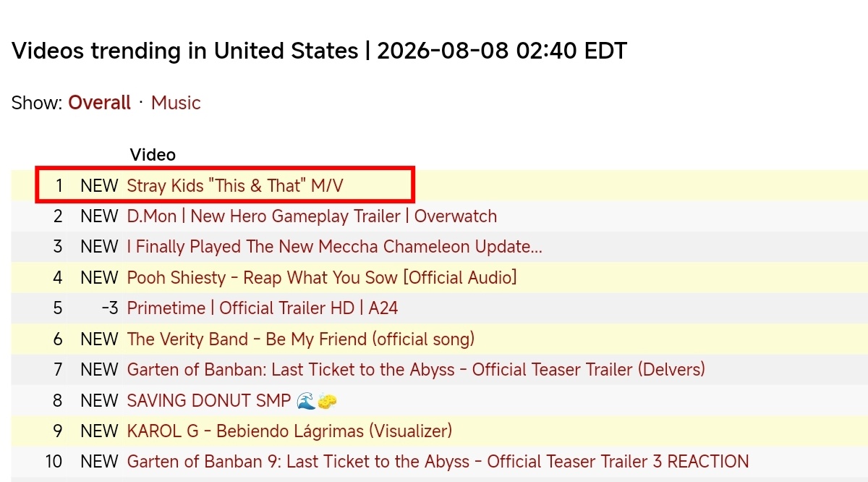This screenshot has height=482, width=868.
Task: Click rank number 10 in the list
Action: tap(54, 462)
